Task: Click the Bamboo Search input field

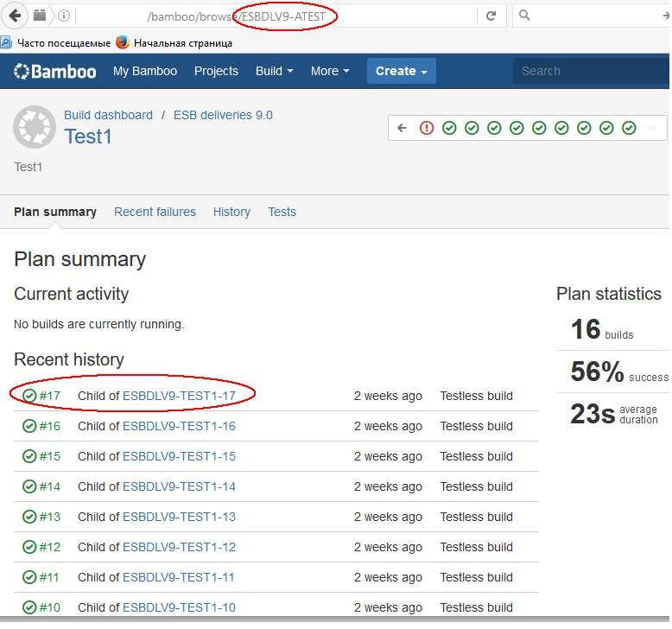Action: 591,71
